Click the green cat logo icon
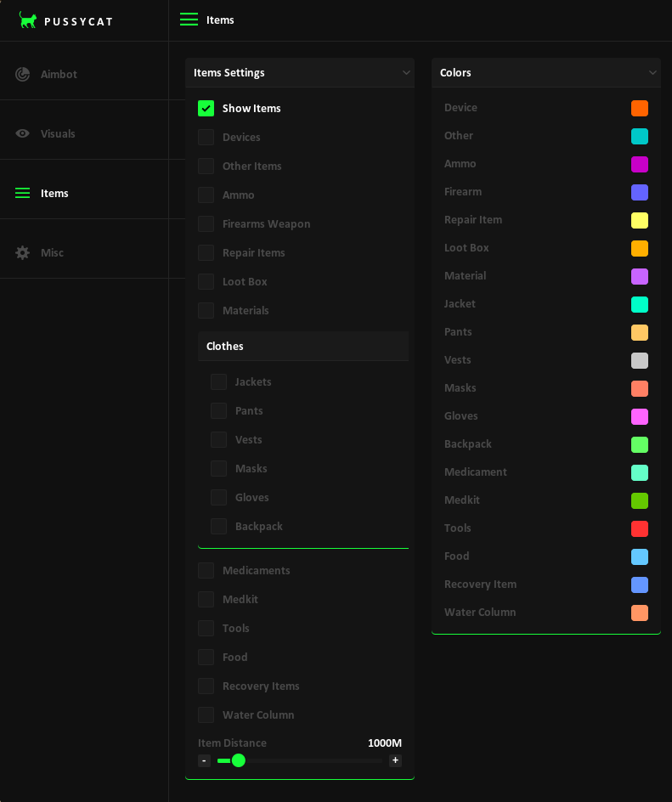Image resolution: width=672 pixels, height=802 pixels. tap(28, 20)
